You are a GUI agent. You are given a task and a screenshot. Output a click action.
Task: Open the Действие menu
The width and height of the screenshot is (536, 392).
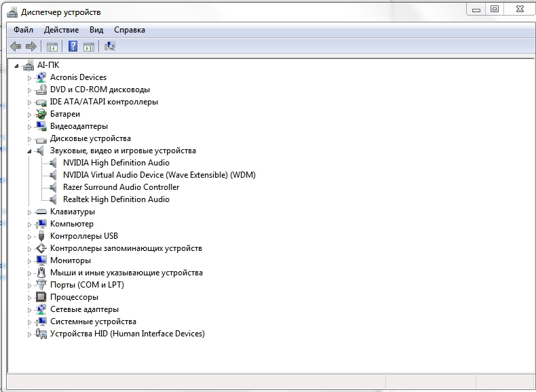click(61, 30)
